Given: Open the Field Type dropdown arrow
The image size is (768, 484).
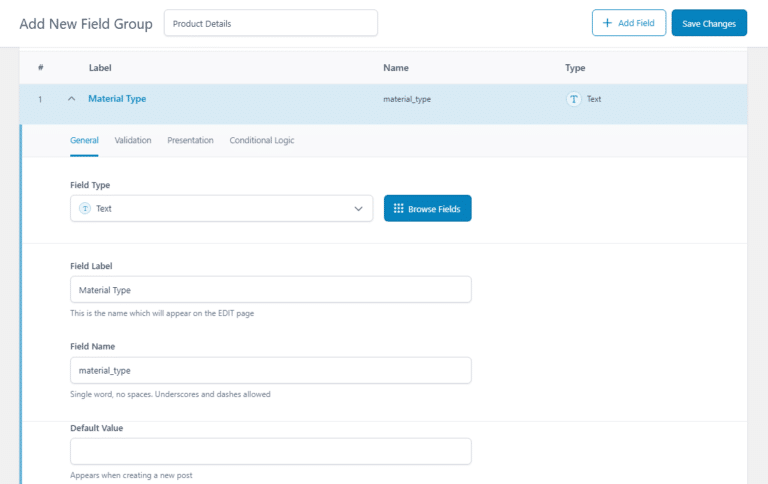Looking at the screenshot, I should tap(359, 208).
